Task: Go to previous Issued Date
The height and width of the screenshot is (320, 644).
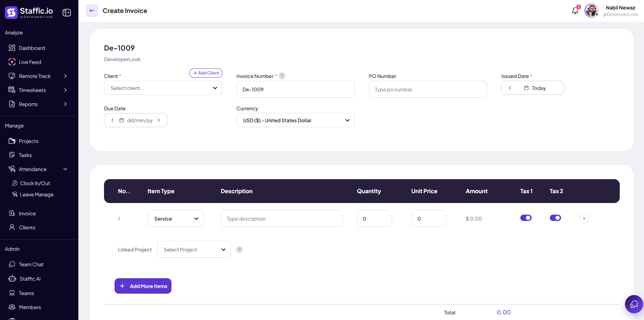Action: point(510,88)
